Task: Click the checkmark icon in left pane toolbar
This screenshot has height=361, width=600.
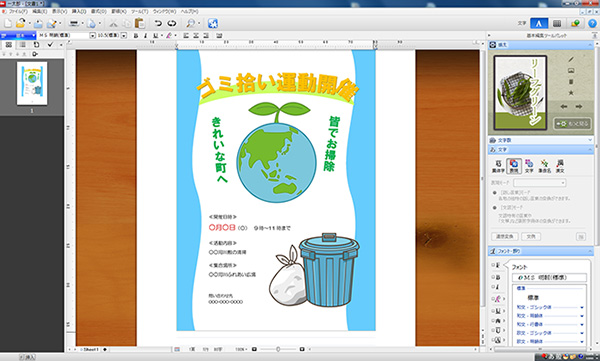Action: pyautogui.click(x=50, y=44)
